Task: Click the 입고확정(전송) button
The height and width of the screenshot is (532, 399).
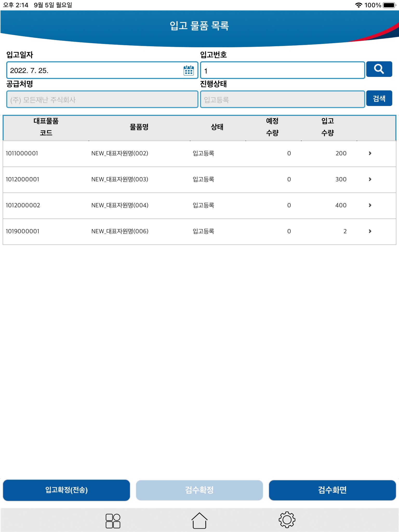Action: pyautogui.click(x=66, y=490)
